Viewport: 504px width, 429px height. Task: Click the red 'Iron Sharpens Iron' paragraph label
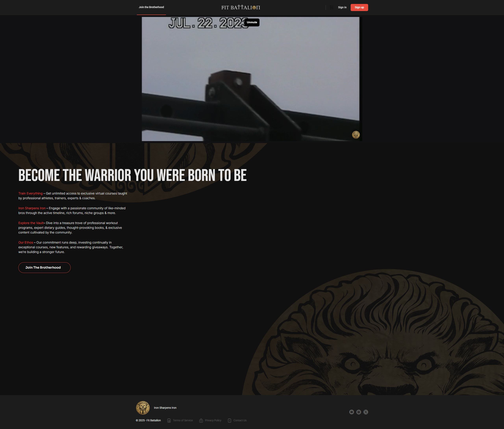tap(32, 208)
